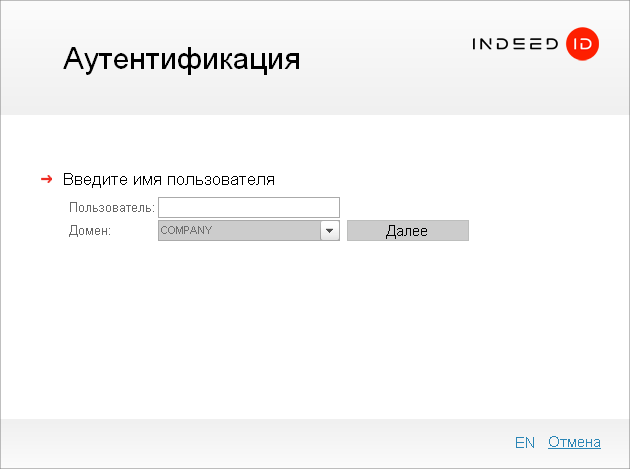
Task: Click the grayed COMPANY text in the domain box
Action: coord(186,231)
